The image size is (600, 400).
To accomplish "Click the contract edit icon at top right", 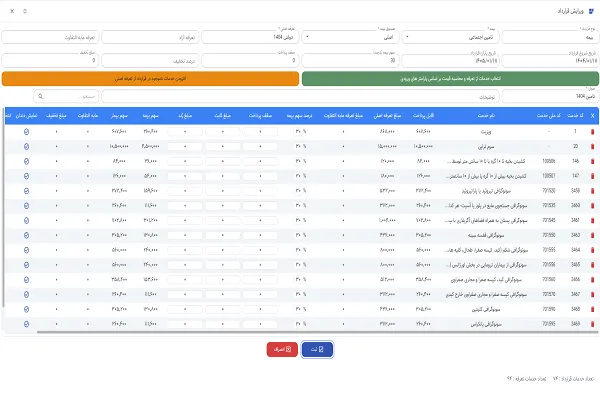I will [591, 11].
